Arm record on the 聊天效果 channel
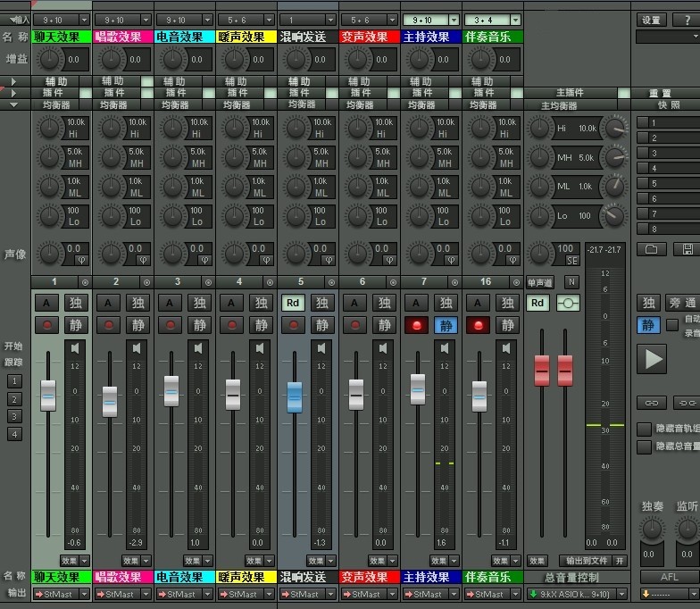 tap(46, 325)
